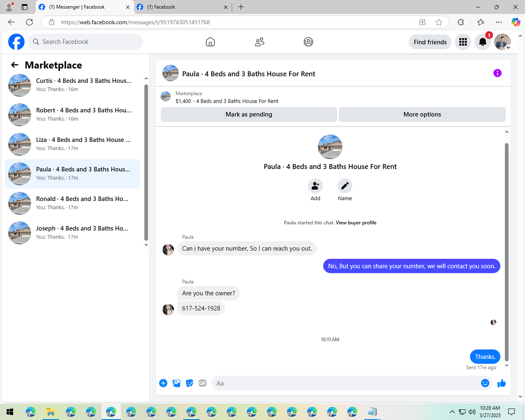Image resolution: width=525 pixels, height=420 pixels.
Task: Open the Facebook logo home link
Action: (x=16, y=42)
